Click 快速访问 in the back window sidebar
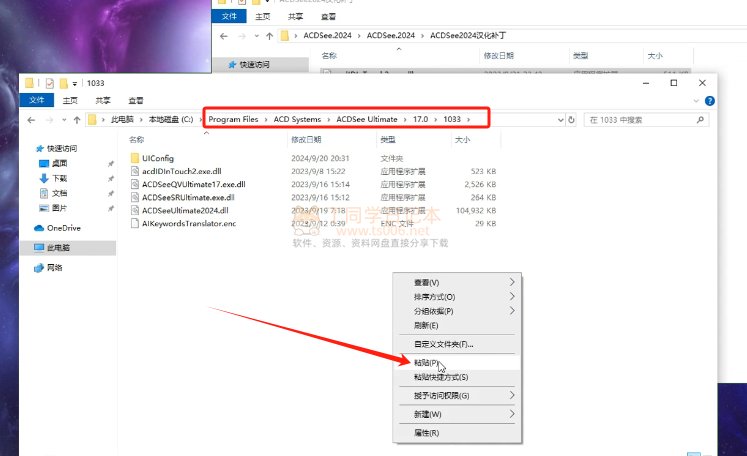Image resolution: width=747 pixels, height=456 pixels. point(254,64)
